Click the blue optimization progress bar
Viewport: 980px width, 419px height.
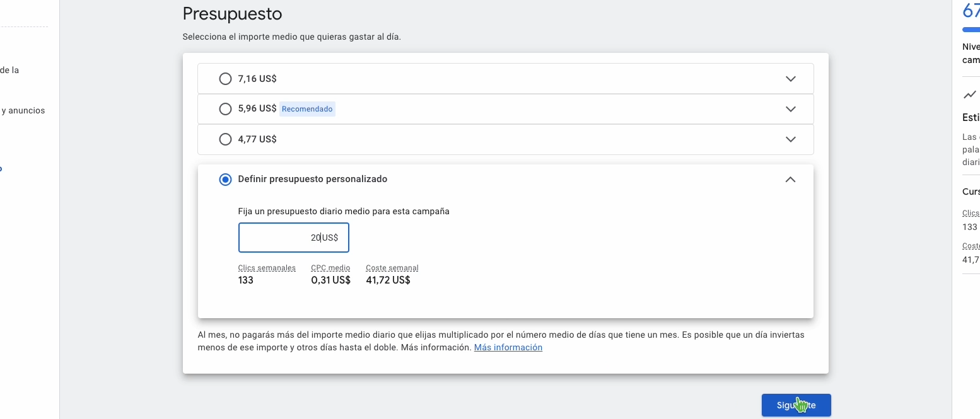(971, 30)
